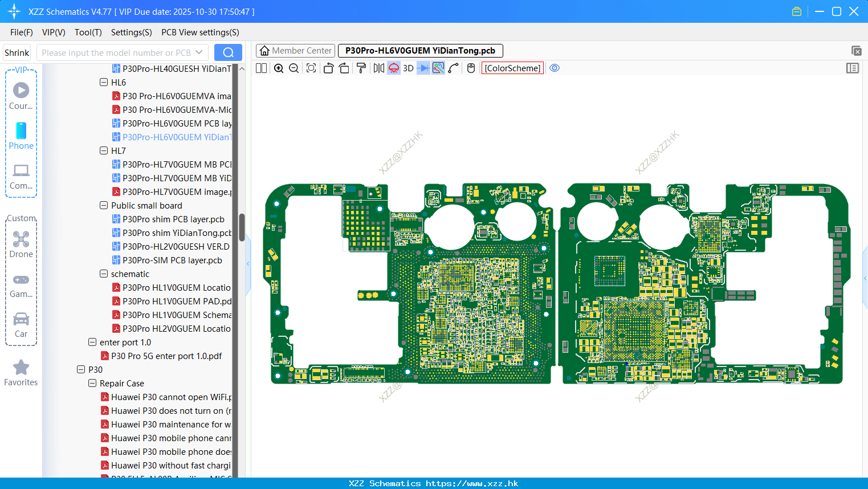Open the search box dropdown arrow
Image resolution: width=868 pixels, height=489 pixels.
199,52
